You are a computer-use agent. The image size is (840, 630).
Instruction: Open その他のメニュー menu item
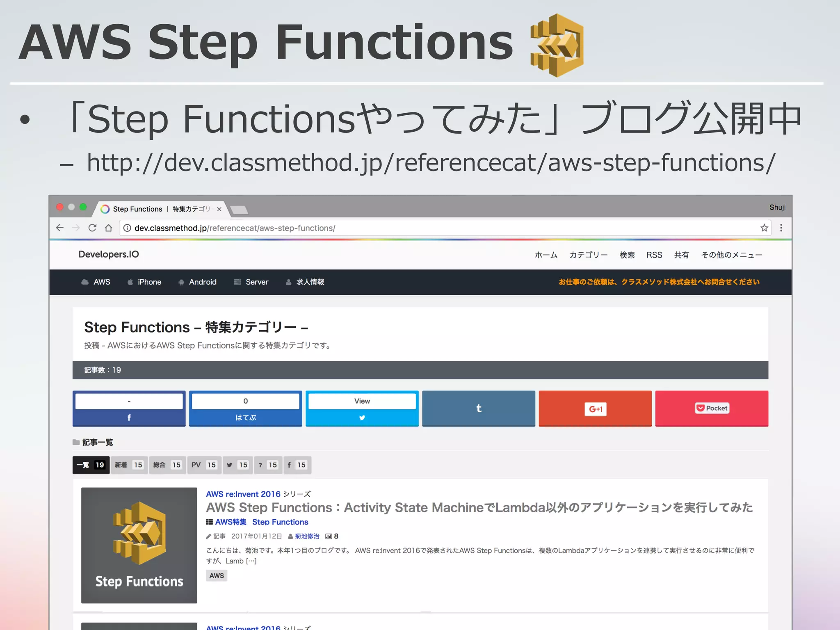click(x=732, y=255)
